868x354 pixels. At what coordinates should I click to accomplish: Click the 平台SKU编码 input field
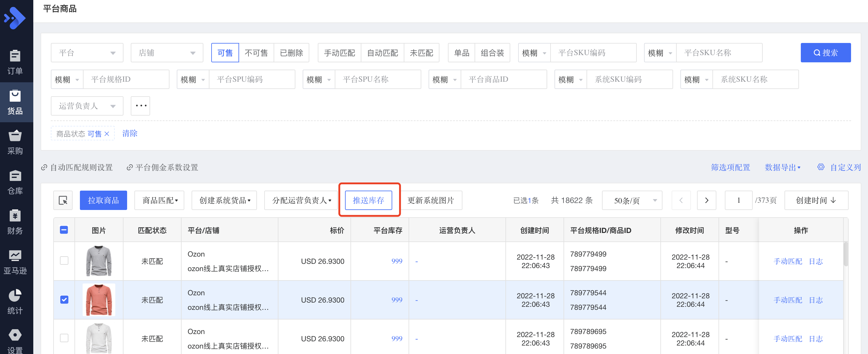(593, 53)
